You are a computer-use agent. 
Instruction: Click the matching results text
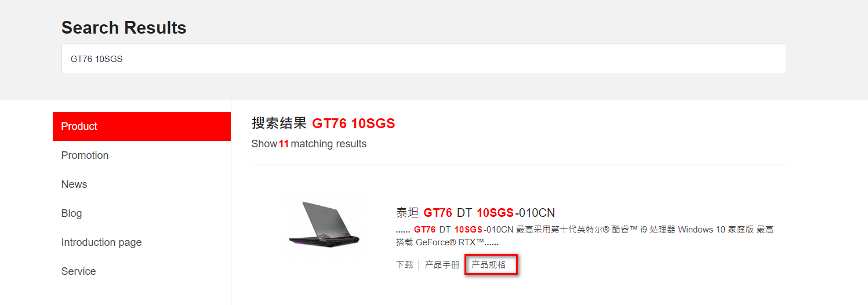click(329, 144)
